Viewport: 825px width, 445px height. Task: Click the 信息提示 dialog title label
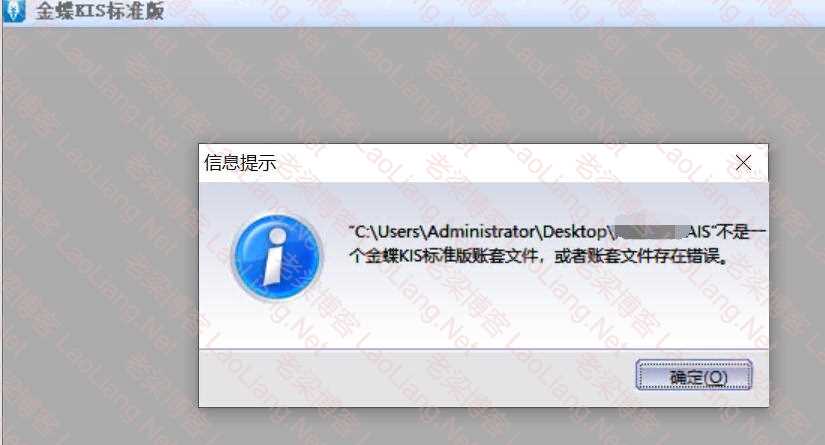(240, 163)
